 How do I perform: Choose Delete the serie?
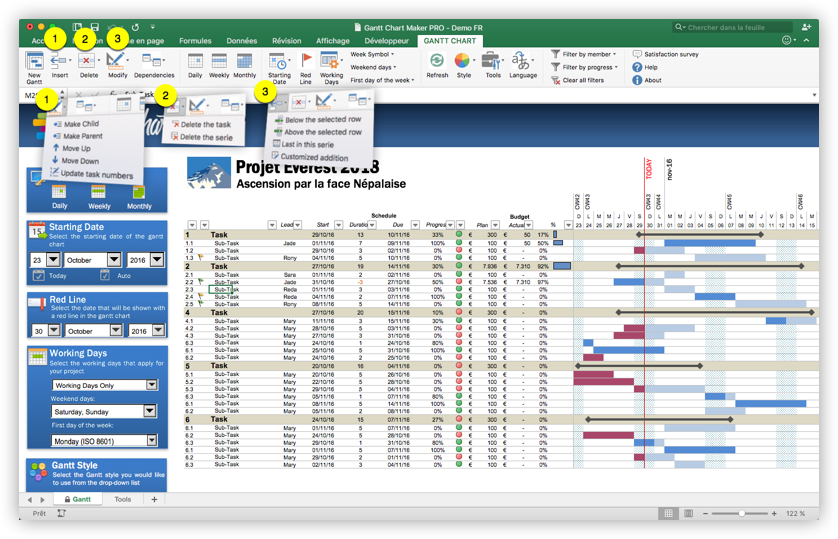(x=201, y=137)
